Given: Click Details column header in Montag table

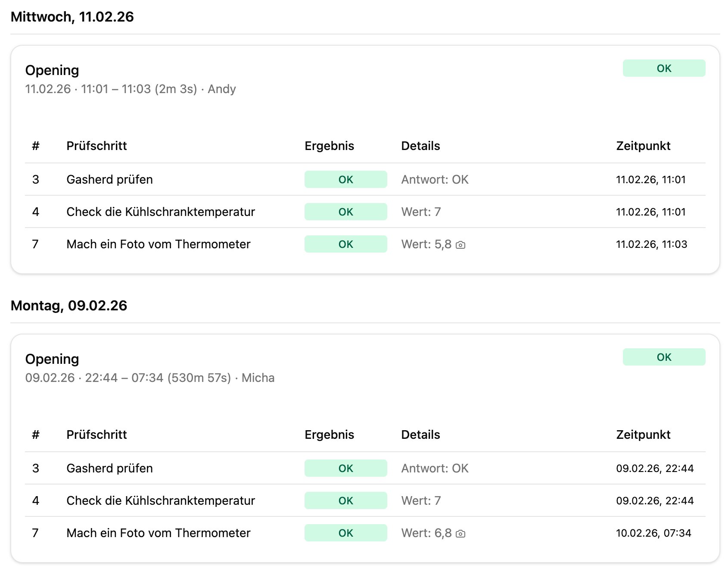Looking at the screenshot, I should [420, 435].
